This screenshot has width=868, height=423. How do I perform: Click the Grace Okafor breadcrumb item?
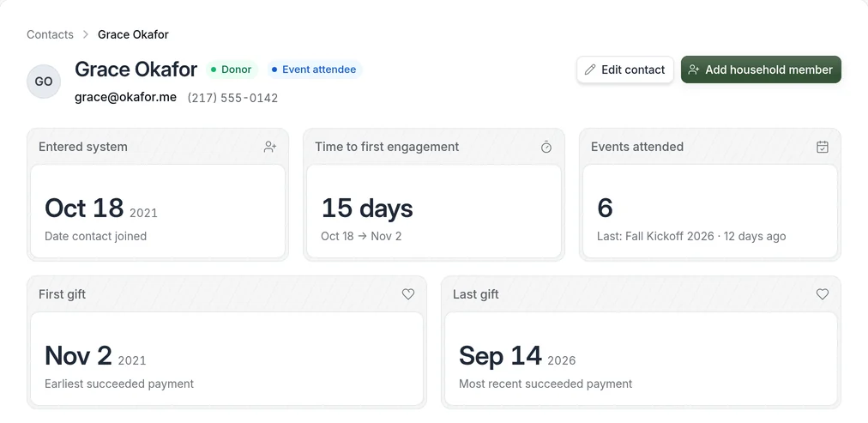coord(133,34)
